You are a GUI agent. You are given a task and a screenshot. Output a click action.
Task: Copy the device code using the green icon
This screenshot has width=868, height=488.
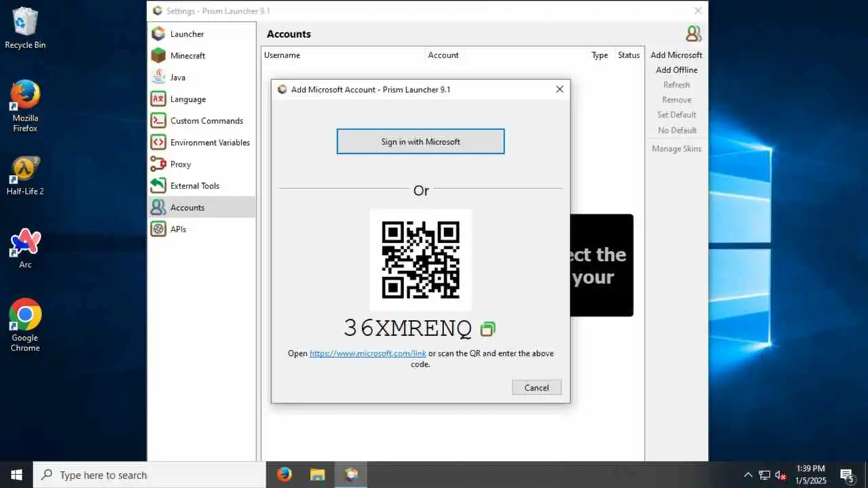tap(488, 329)
